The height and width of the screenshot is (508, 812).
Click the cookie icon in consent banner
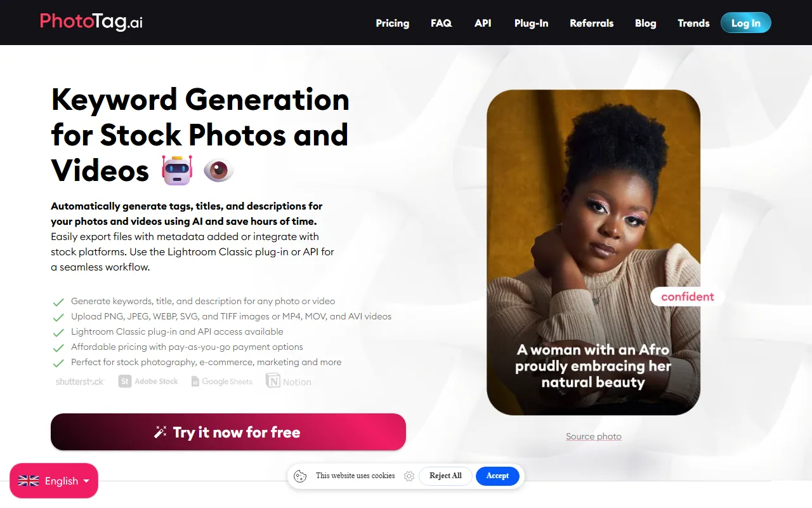tap(300, 476)
